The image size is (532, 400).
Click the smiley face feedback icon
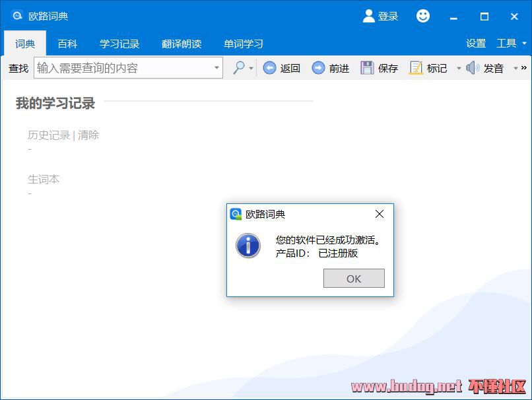423,16
